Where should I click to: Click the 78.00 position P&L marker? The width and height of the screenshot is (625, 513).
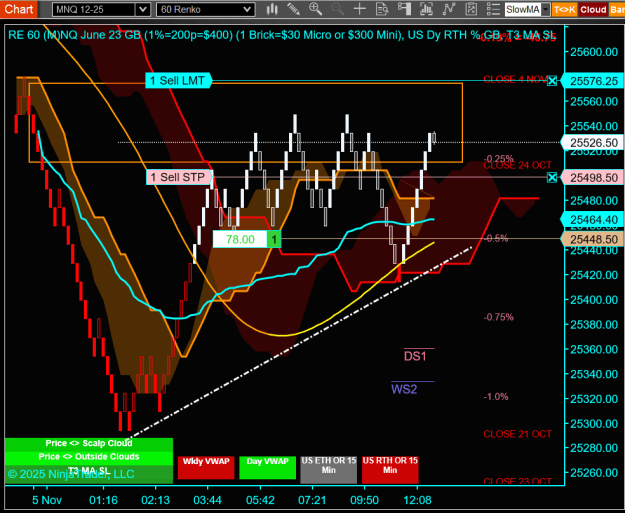click(x=247, y=239)
